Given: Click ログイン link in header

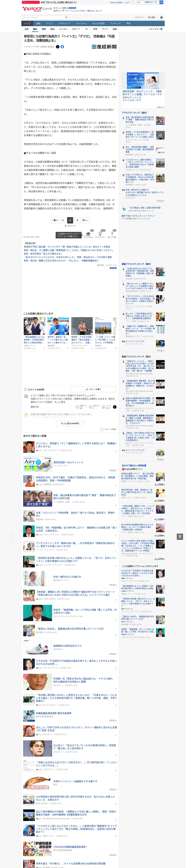Looking at the screenshot, I should pyautogui.click(x=57, y=11).
